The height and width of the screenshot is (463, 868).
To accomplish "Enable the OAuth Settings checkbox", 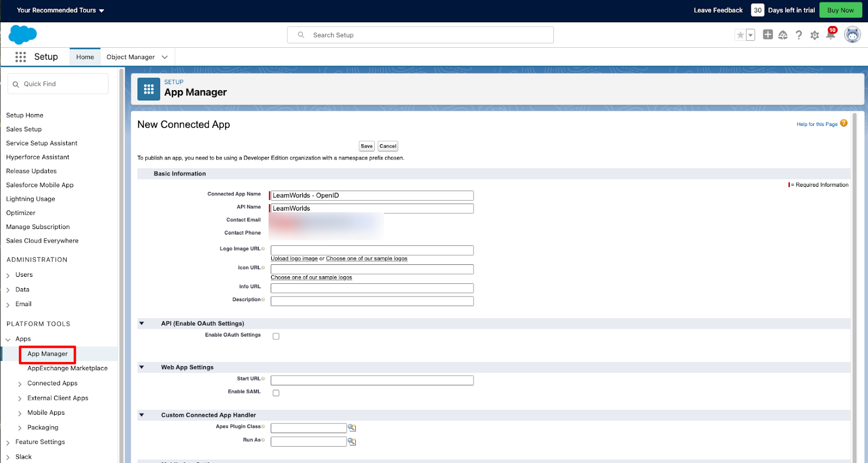I will pos(276,336).
